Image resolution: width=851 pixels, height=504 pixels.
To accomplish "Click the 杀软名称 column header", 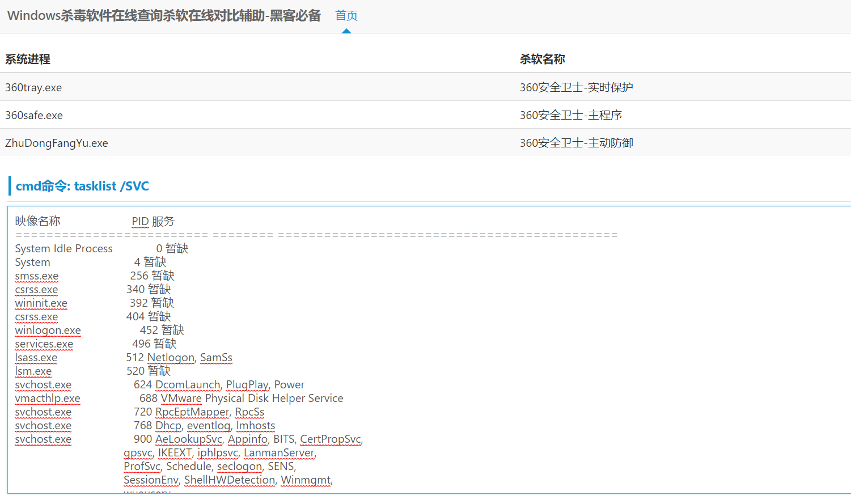I will click(543, 59).
